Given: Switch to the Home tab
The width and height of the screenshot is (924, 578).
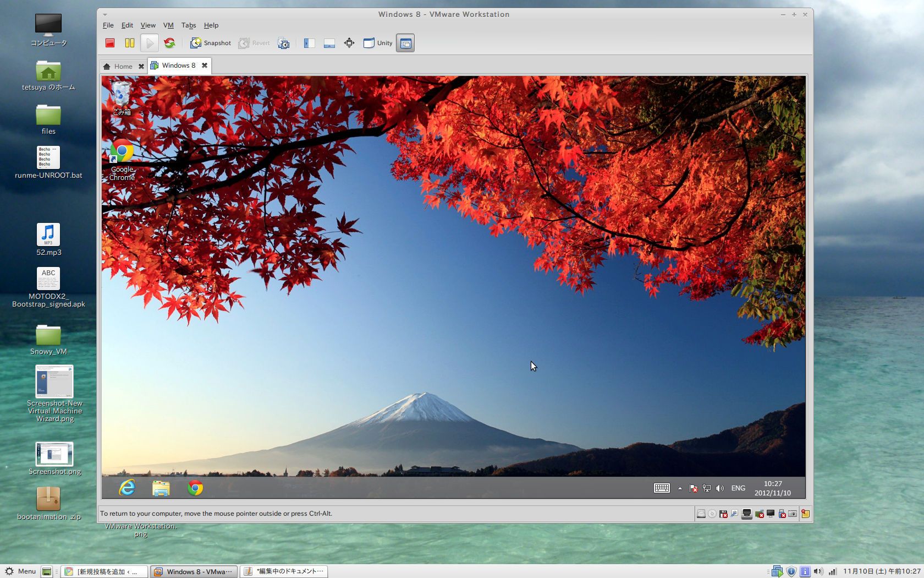Looking at the screenshot, I should [123, 66].
